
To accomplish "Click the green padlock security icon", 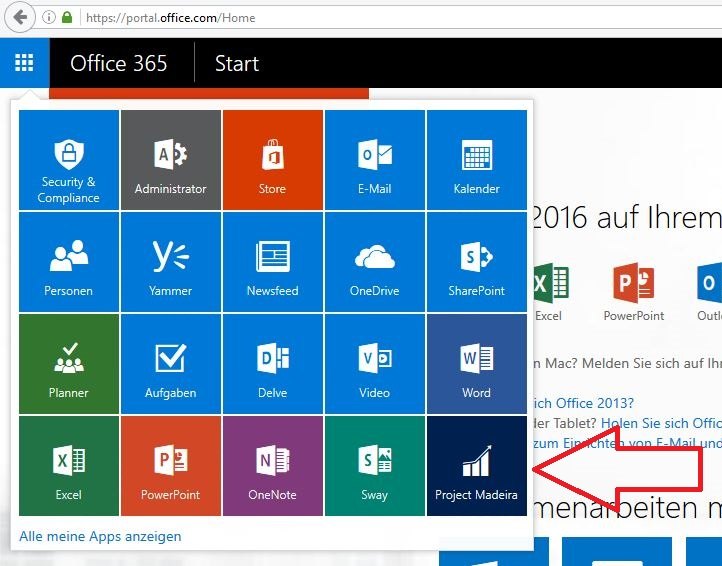I will [x=67, y=18].
